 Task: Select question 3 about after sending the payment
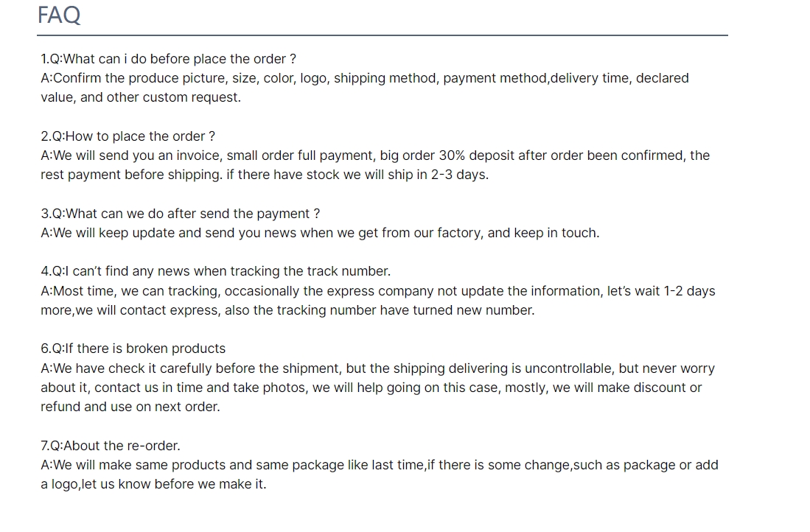click(180, 214)
